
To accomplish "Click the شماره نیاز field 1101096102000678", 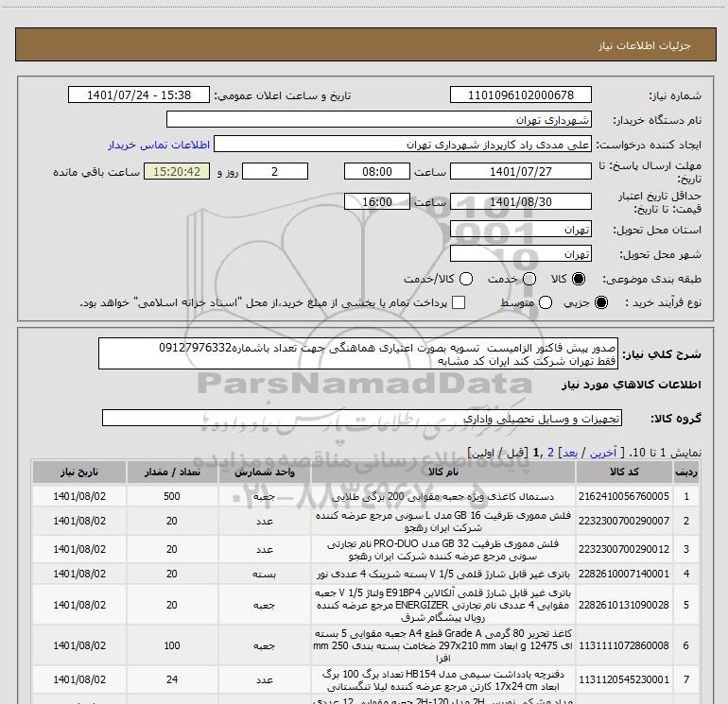I will [520, 94].
